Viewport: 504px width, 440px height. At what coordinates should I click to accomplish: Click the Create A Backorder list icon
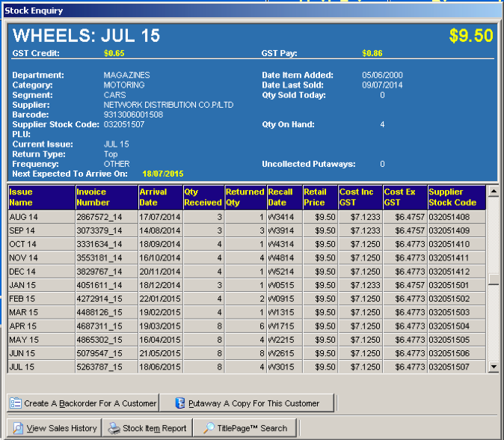pyautogui.click(x=16, y=403)
